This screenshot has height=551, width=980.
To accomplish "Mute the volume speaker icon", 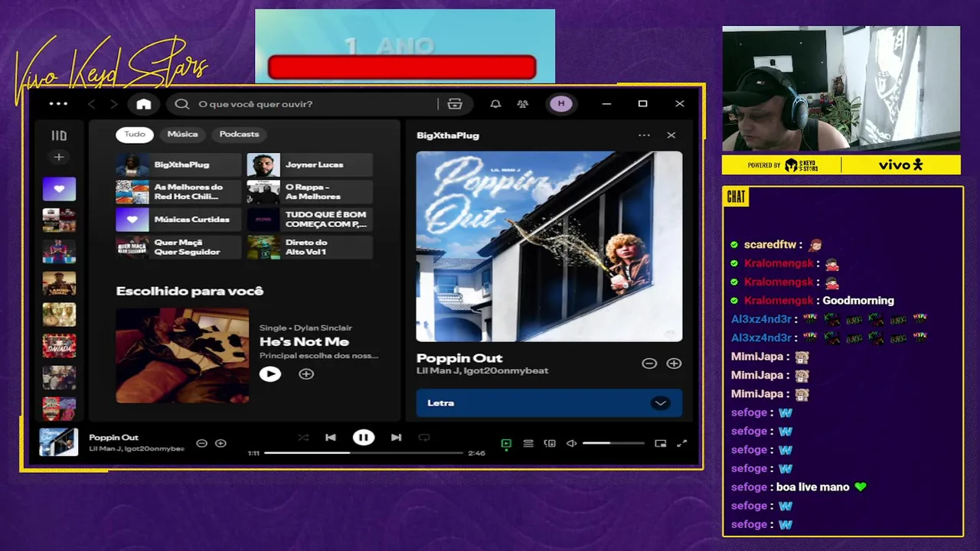I will click(571, 443).
